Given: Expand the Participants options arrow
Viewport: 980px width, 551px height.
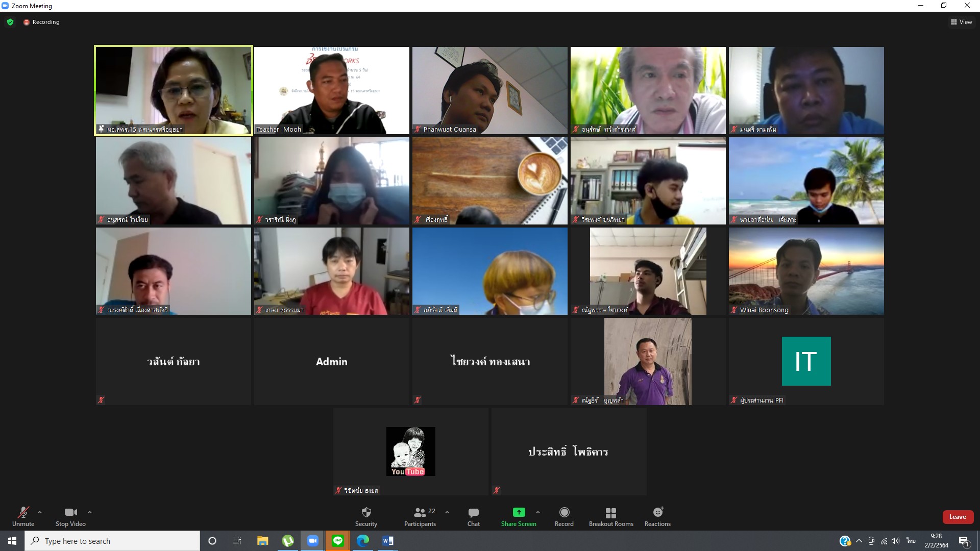Looking at the screenshot, I should [x=447, y=512].
